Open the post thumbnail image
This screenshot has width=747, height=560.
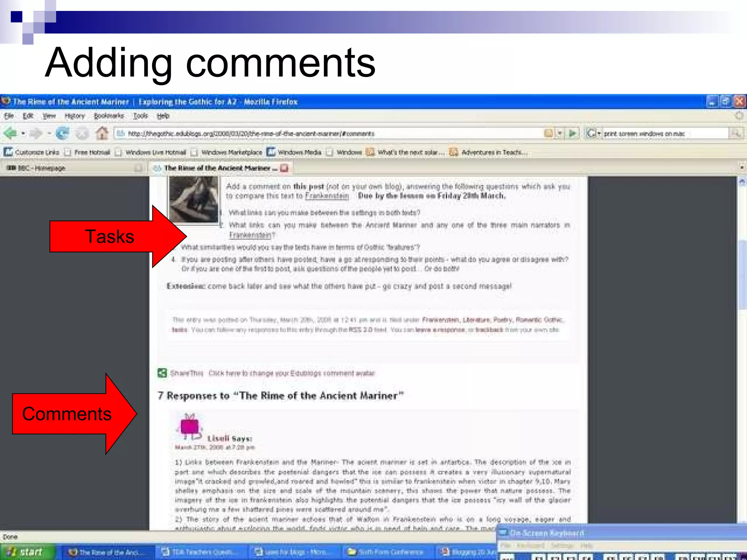(x=194, y=200)
